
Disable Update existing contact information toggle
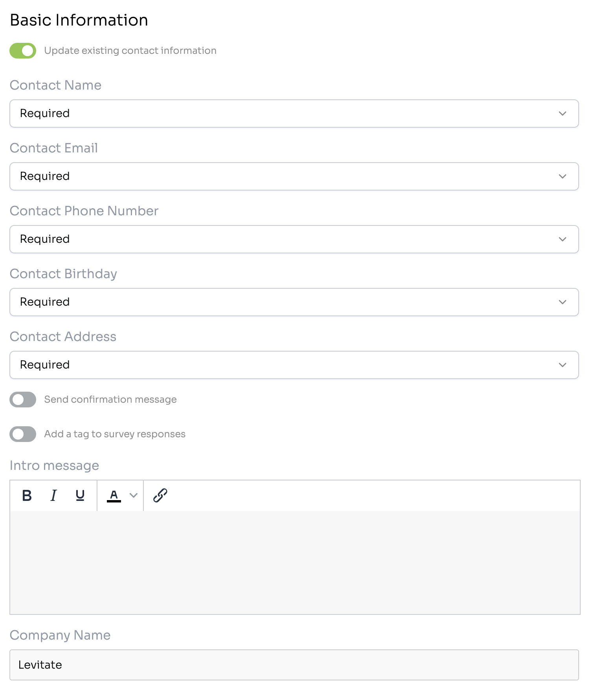[x=23, y=51]
